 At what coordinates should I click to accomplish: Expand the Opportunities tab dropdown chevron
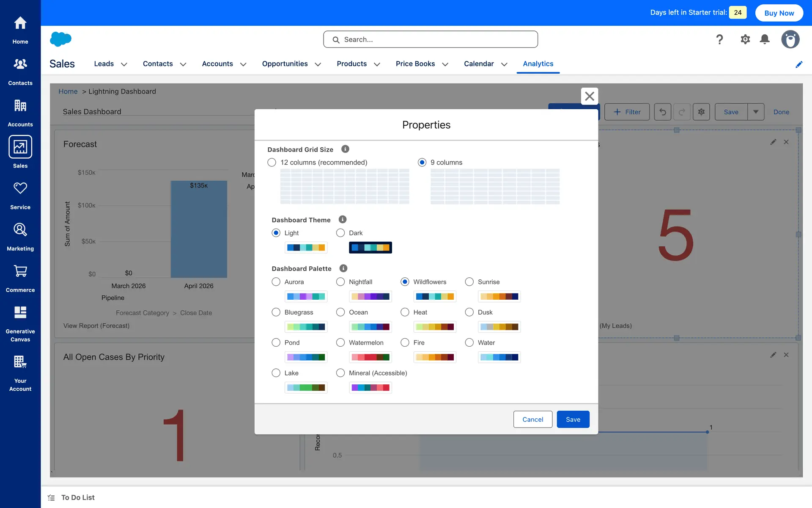tap(318, 64)
